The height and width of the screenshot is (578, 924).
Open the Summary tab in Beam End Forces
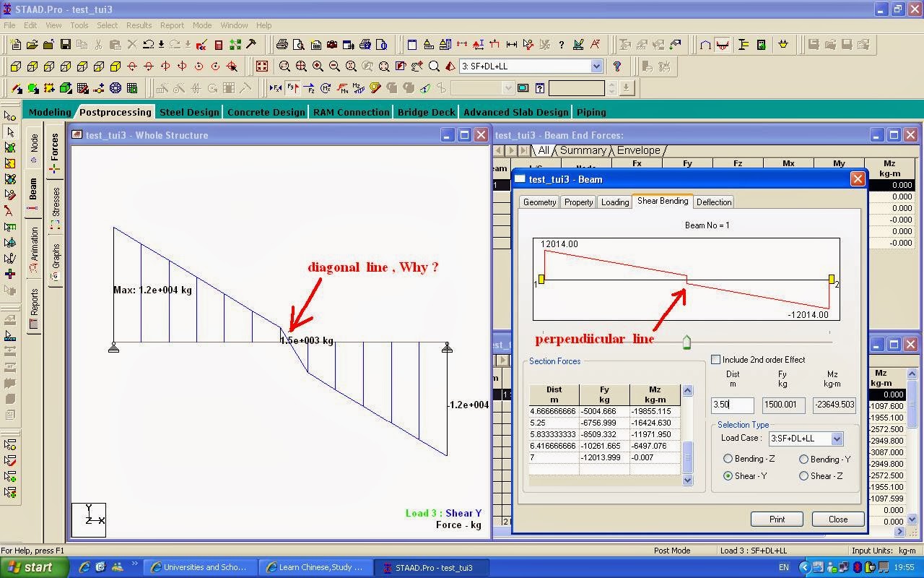(x=583, y=150)
